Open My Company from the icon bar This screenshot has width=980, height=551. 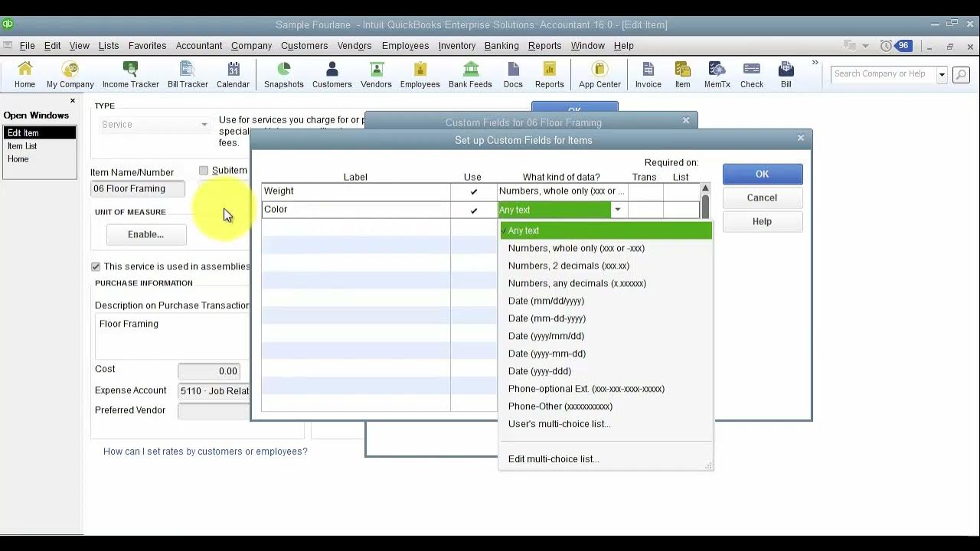(70, 75)
